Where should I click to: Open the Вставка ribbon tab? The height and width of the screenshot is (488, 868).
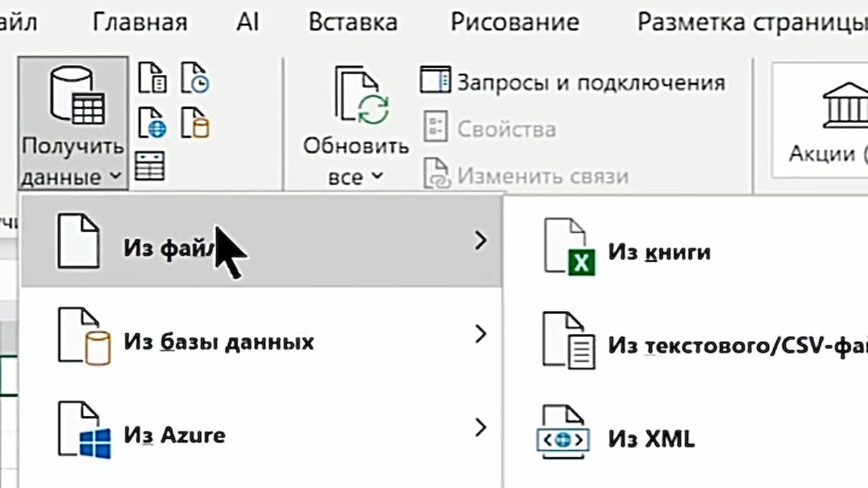pos(353,22)
